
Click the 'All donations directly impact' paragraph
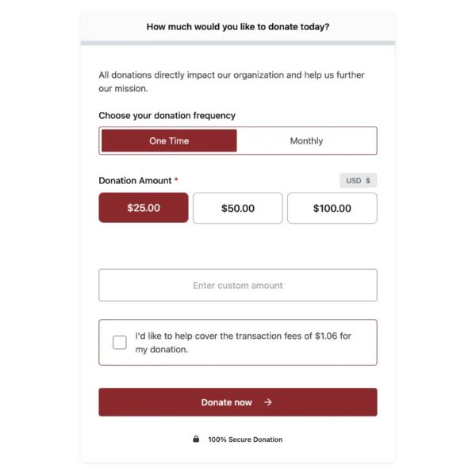click(231, 82)
